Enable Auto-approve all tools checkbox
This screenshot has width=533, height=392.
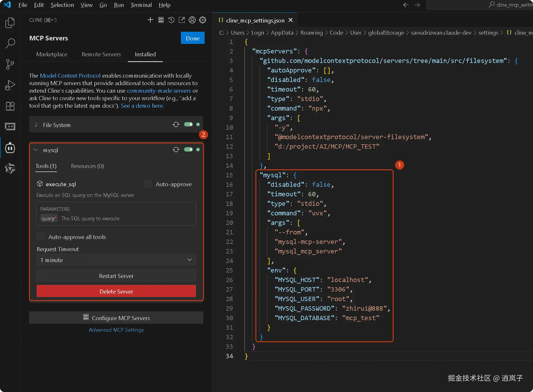[x=40, y=237]
